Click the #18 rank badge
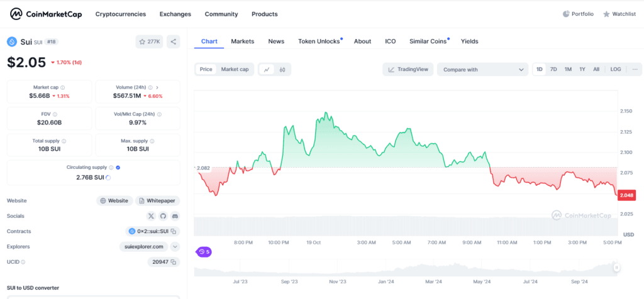 click(51, 41)
